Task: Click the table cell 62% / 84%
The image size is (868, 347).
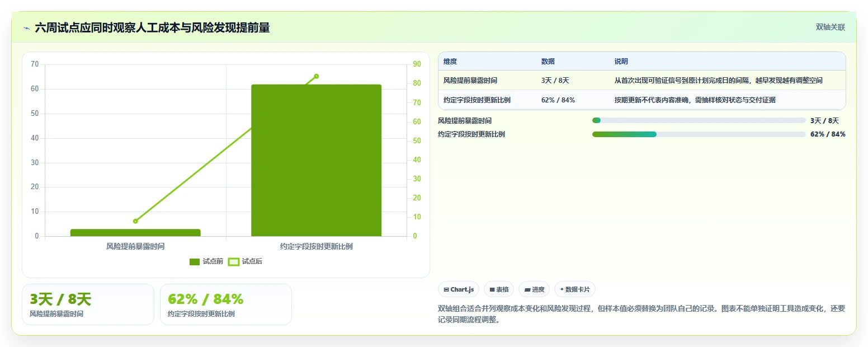Action: (558, 100)
